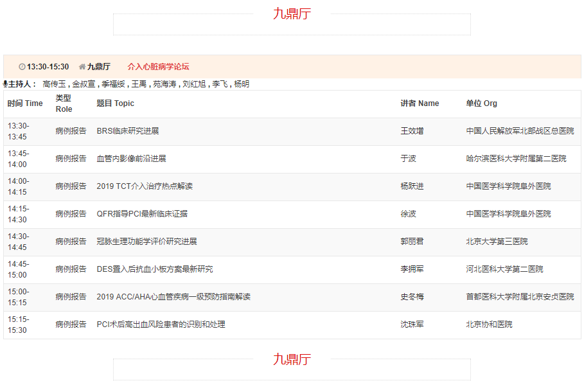The height and width of the screenshot is (392, 584).
Task: Click the top 九鼎厅 red heading
Action: coord(292,13)
